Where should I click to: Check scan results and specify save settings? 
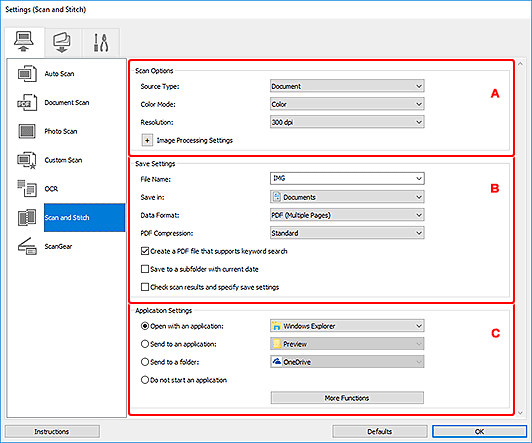[x=145, y=287]
